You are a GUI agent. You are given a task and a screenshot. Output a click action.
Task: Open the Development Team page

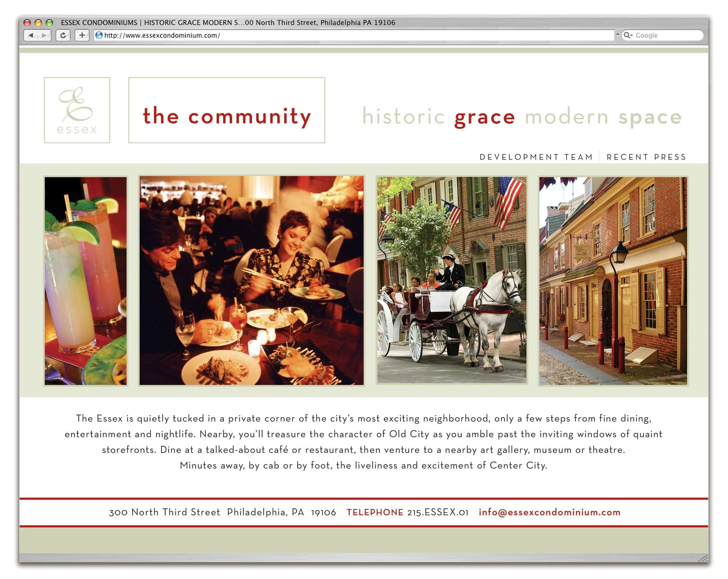click(536, 157)
